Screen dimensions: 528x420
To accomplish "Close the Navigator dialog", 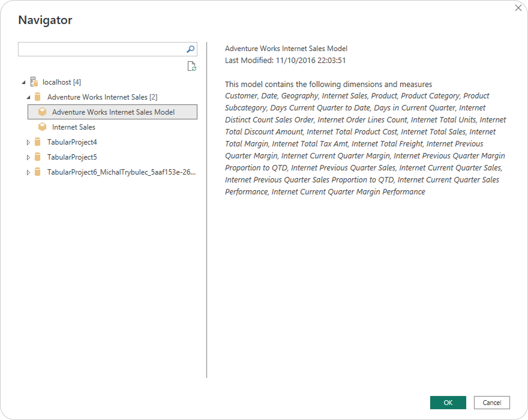I will [x=518, y=8].
